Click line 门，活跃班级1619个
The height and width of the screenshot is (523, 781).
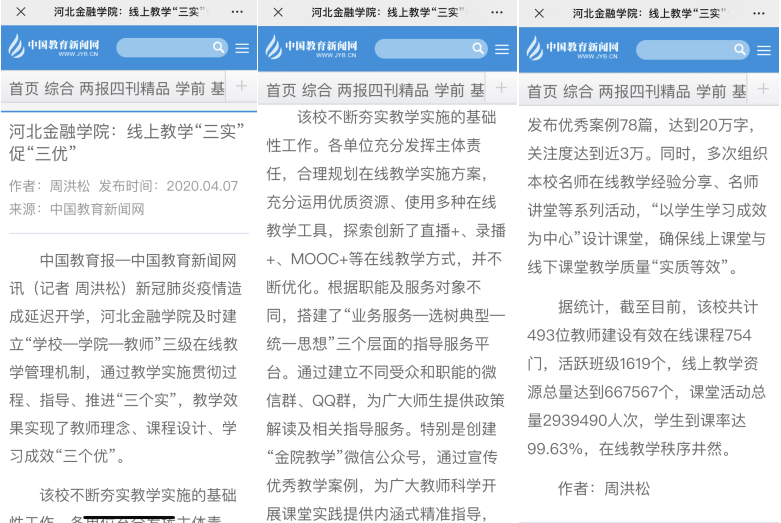point(643,364)
